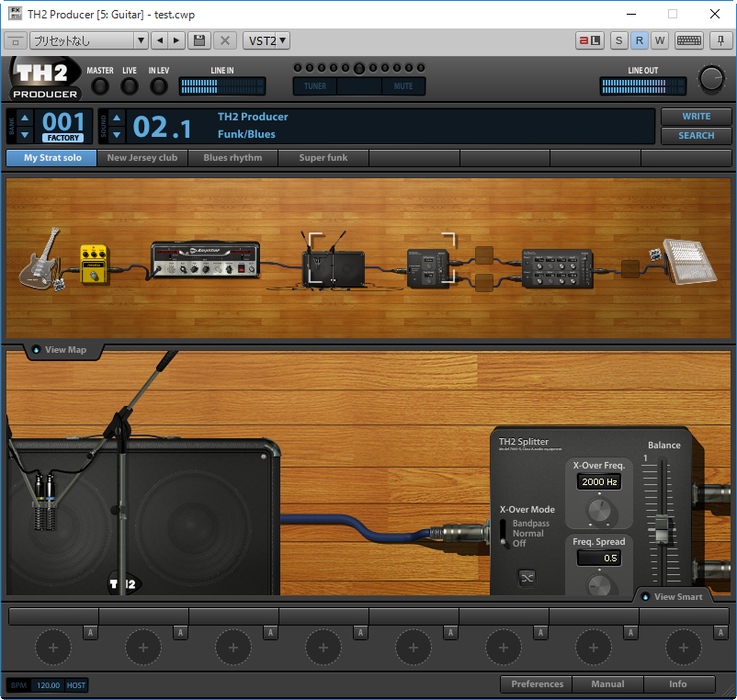Click the pin window icon
The height and width of the screenshot is (700, 737).
[x=720, y=40]
